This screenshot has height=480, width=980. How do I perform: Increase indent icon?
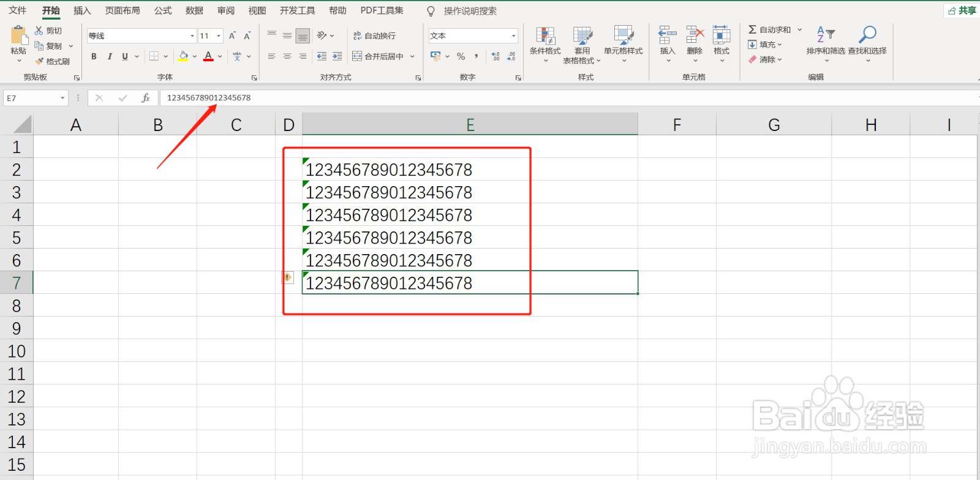(x=337, y=56)
